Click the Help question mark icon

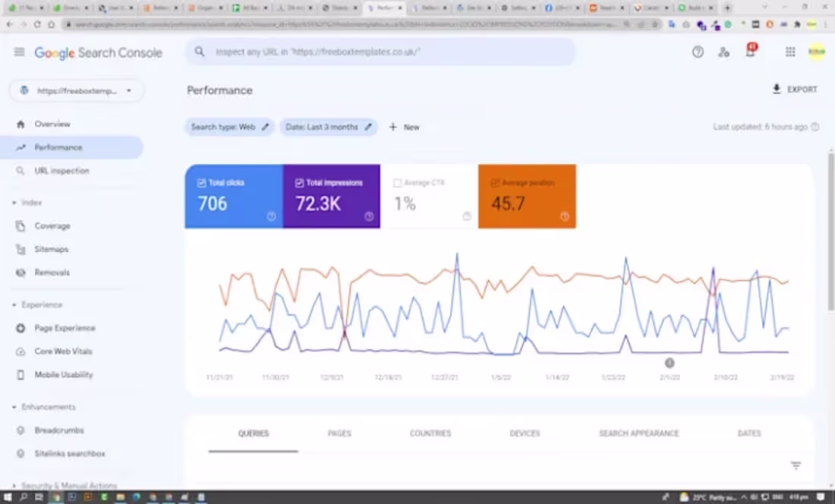(x=696, y=52)
